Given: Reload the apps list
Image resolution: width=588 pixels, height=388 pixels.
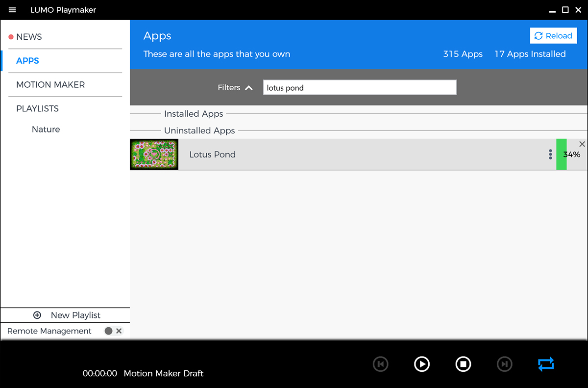Looking at the screenshot, I should tap(553, 36).
